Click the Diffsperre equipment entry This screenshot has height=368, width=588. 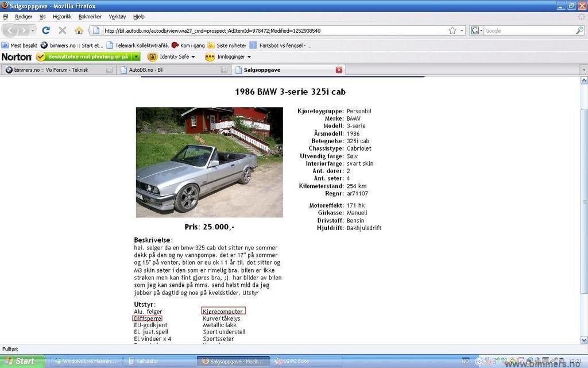point(148,319)
